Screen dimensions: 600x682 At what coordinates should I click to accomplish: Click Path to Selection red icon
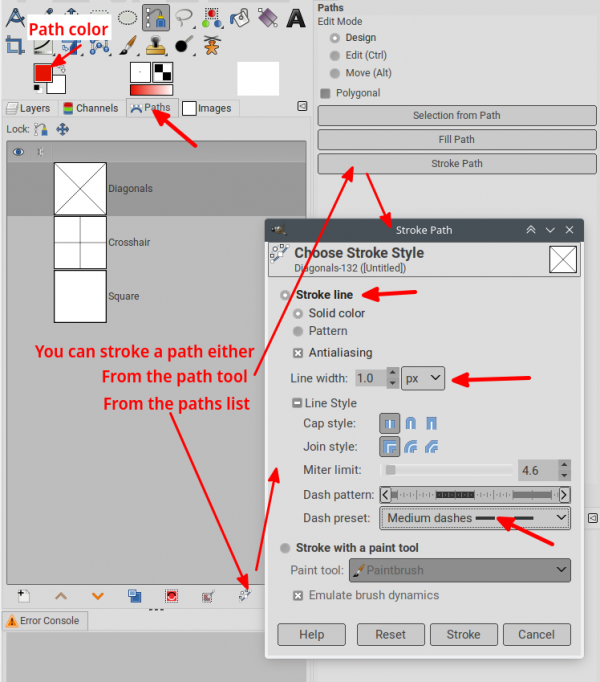(x=172, y=596)
